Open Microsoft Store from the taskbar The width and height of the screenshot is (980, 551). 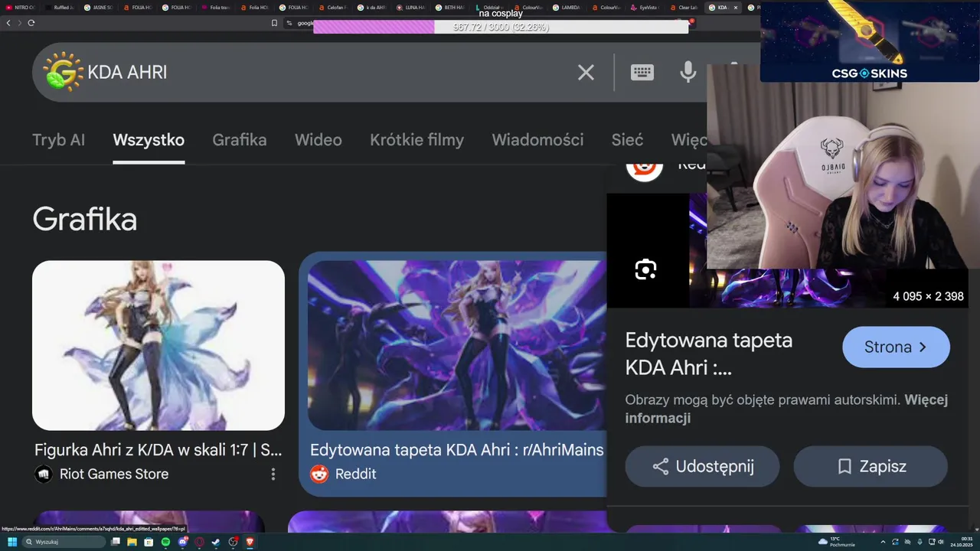[x=149, y=542]
